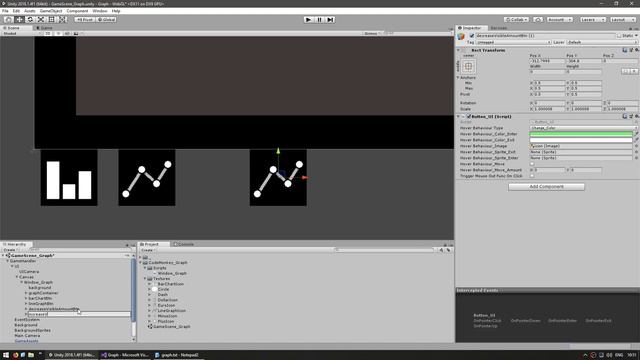Select the Scale tool
640x360 pixels.
41,20
